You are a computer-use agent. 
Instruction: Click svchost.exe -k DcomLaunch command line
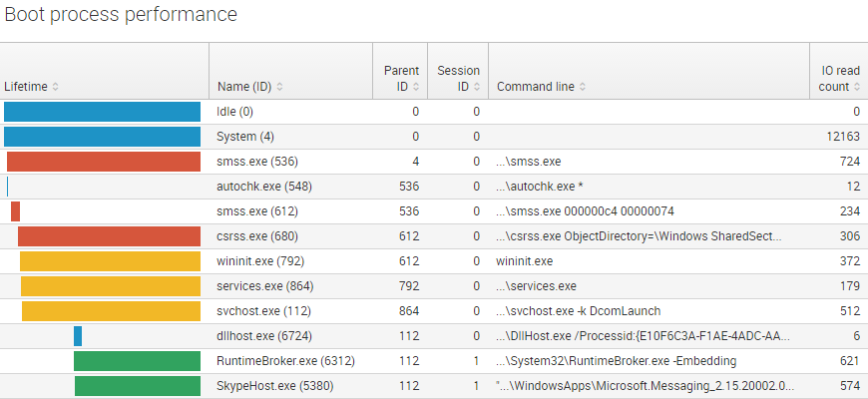point(579,311)
